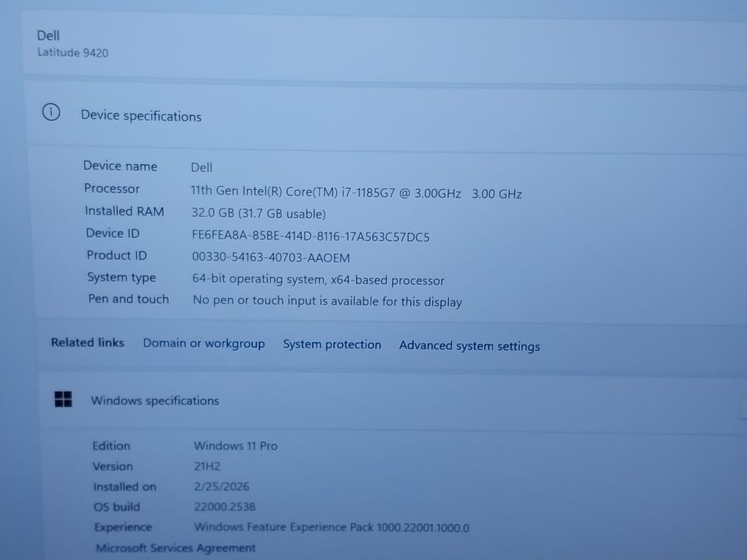
Task: Click the OS build label
Action: (x=117, y=506)
